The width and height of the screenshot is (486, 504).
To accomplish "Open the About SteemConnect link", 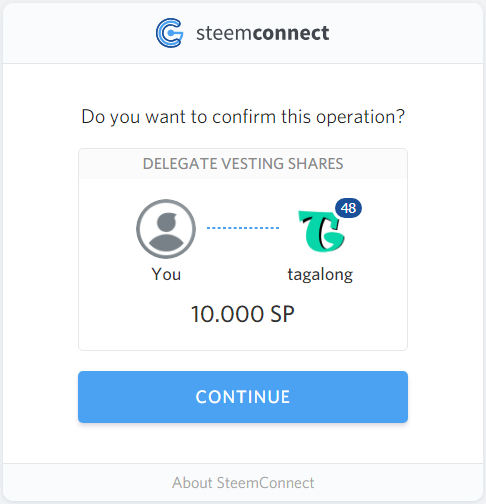I will pos(243,483).
